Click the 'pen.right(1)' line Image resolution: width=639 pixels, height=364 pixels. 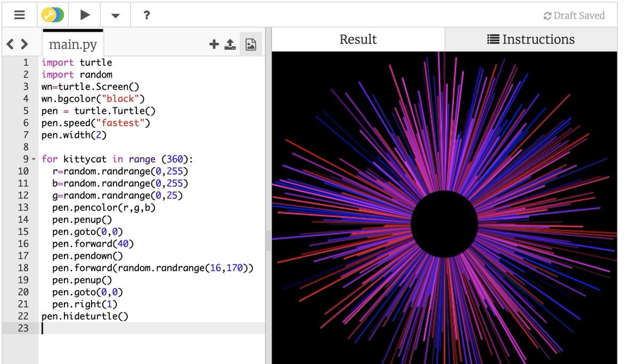[85, 304]
